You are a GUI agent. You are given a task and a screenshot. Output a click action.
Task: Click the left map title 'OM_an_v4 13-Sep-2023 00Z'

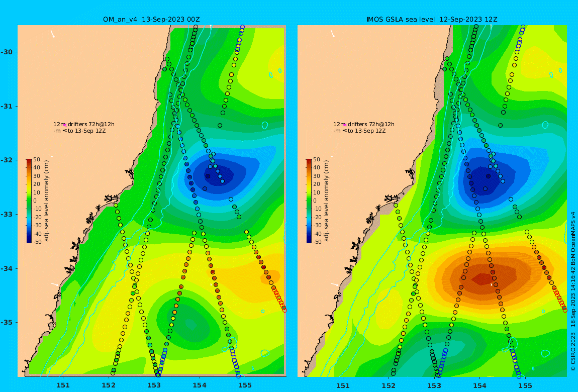pyautogui.click(x=151, y=20)
